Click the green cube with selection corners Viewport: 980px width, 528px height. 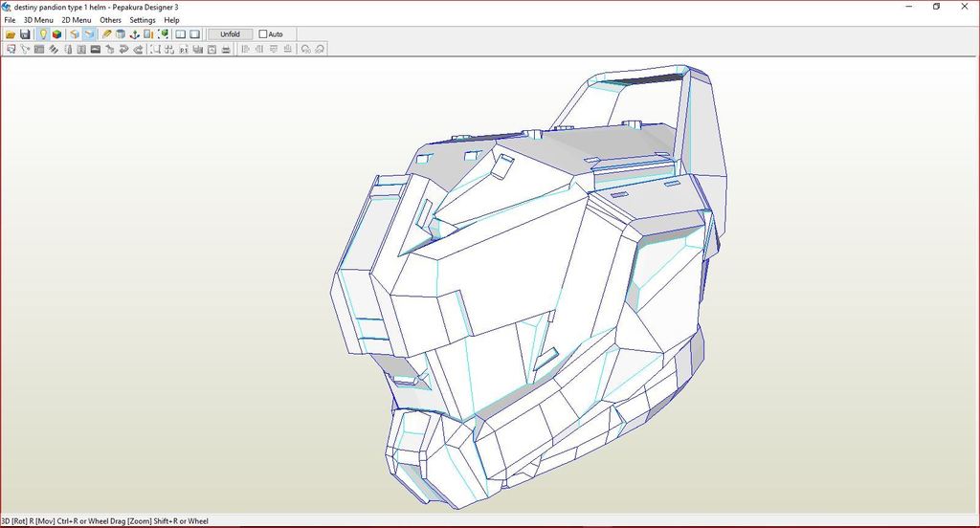164,34
